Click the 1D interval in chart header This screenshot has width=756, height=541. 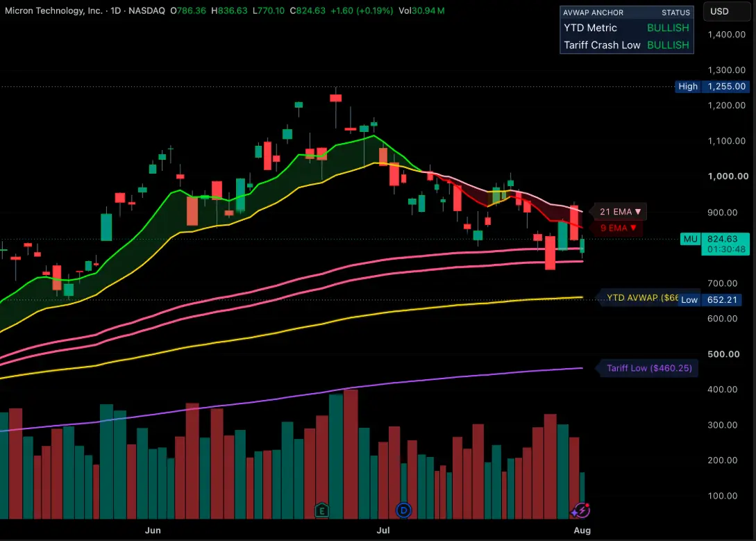116,10
